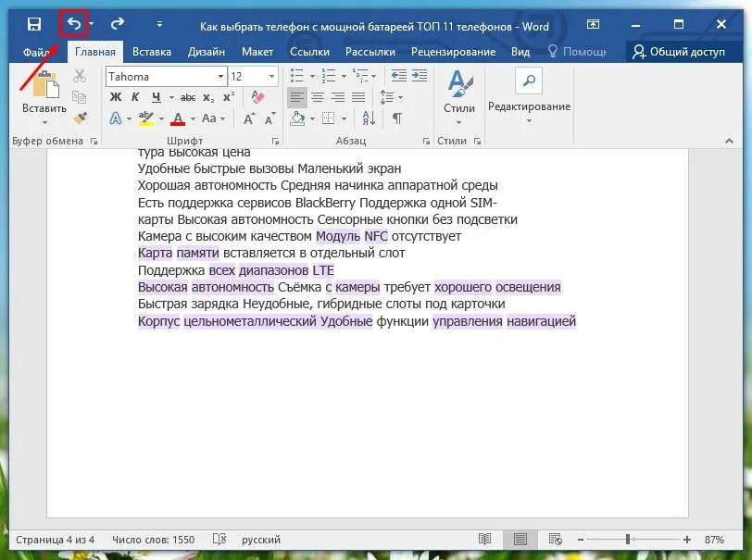Click the proofing errors book icon

point(219,540)
